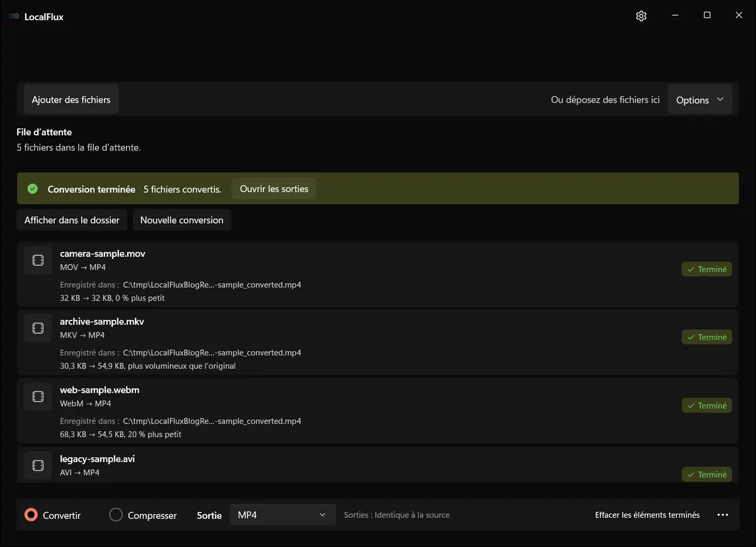Click the 'Sortie' label
Screen dimensions: 756x547
click(209, 516)
